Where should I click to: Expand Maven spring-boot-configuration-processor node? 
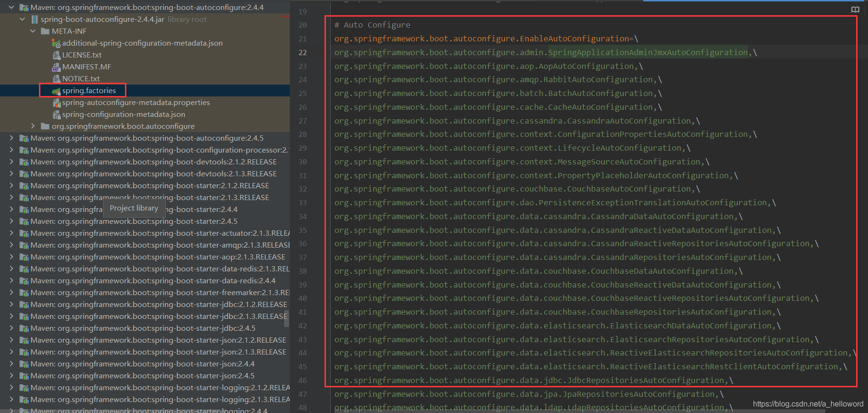tap(11, 150)
